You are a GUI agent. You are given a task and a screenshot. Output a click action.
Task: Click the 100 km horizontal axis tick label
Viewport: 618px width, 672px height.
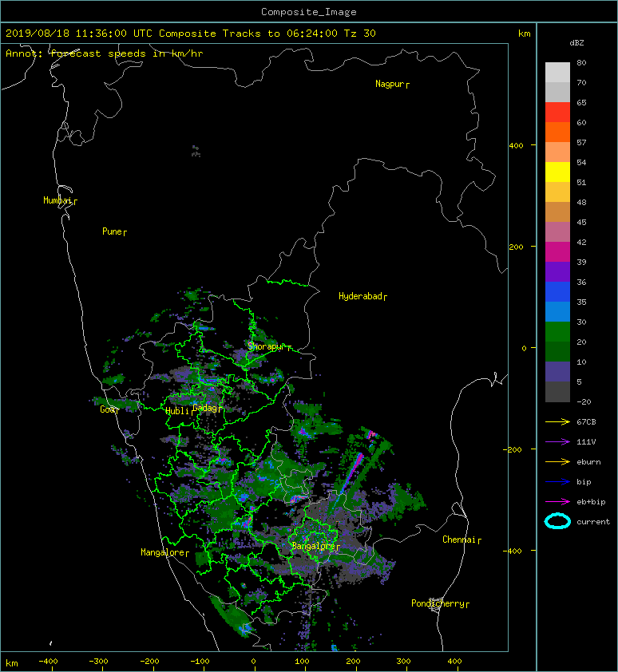(303, 662)
